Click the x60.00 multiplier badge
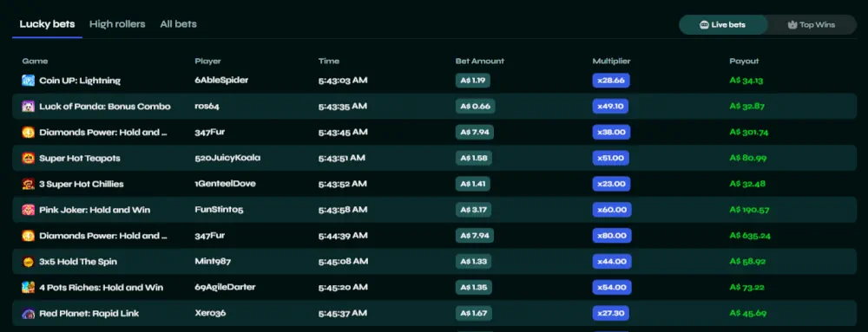The image size is (868, 332). 612,210
